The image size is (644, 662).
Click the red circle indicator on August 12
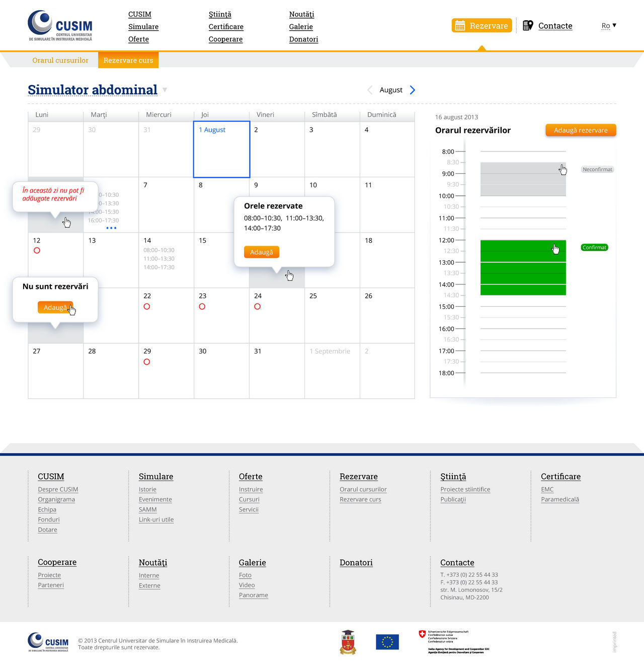coord(37,250)
